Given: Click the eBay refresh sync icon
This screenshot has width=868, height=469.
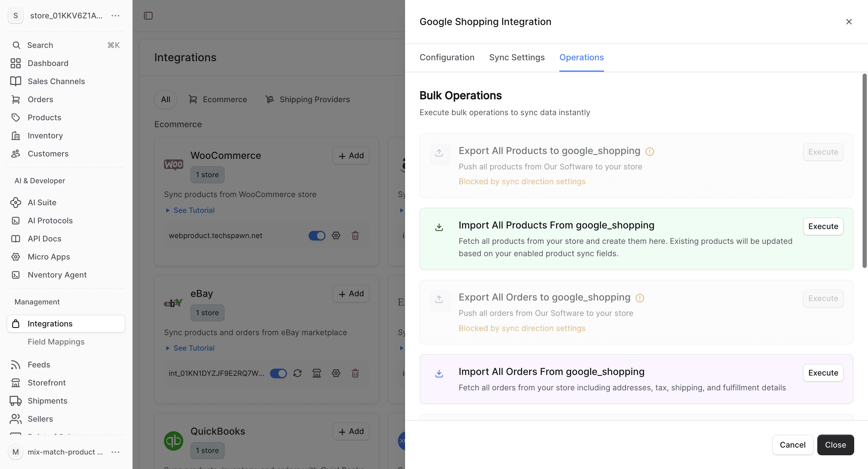Looking at the screenshot, I should (297, 373).
